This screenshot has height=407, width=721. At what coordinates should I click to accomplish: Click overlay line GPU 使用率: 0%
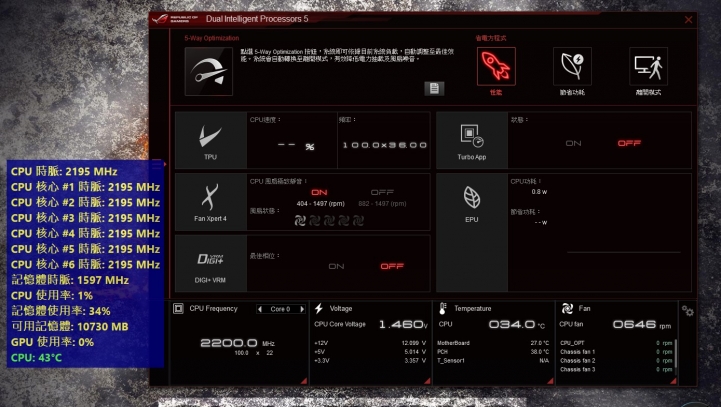52,342
